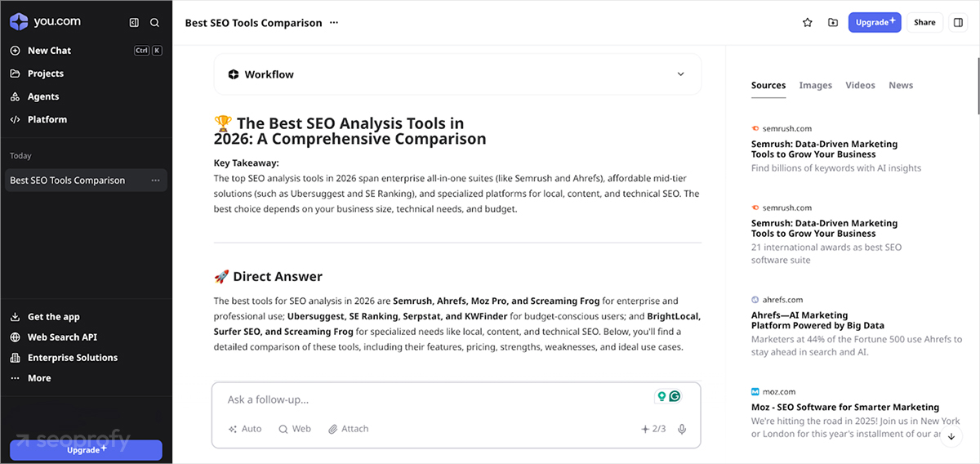Screen dimensions: 980x464
Task: Click the paperclip Attach option
Action: (349, 429)
